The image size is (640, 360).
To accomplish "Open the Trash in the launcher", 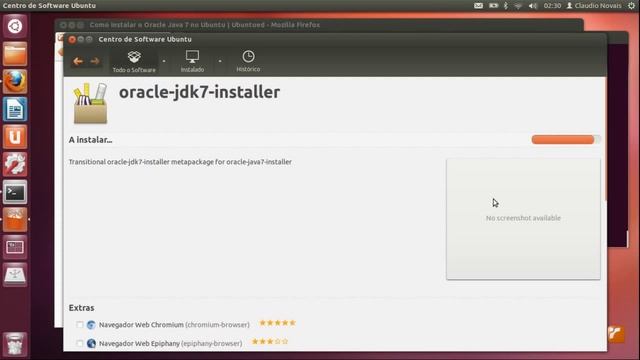I will click(15, 344).
